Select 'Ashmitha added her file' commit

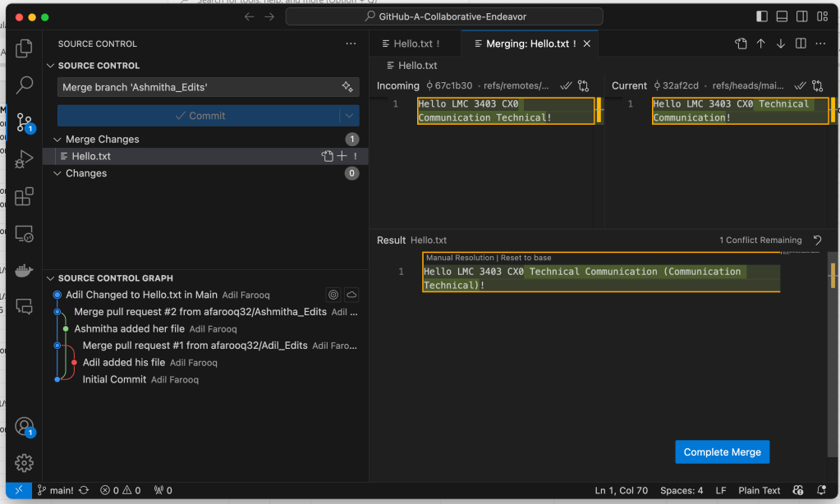click(x=205, y=329)
